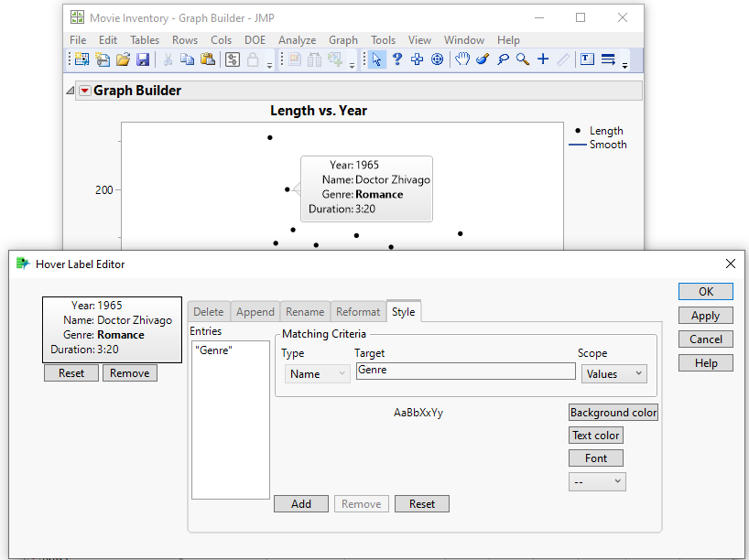Click the Add button under Entries
The width and height of the screenshot is (749, 560).
click(x=301, y=504)
